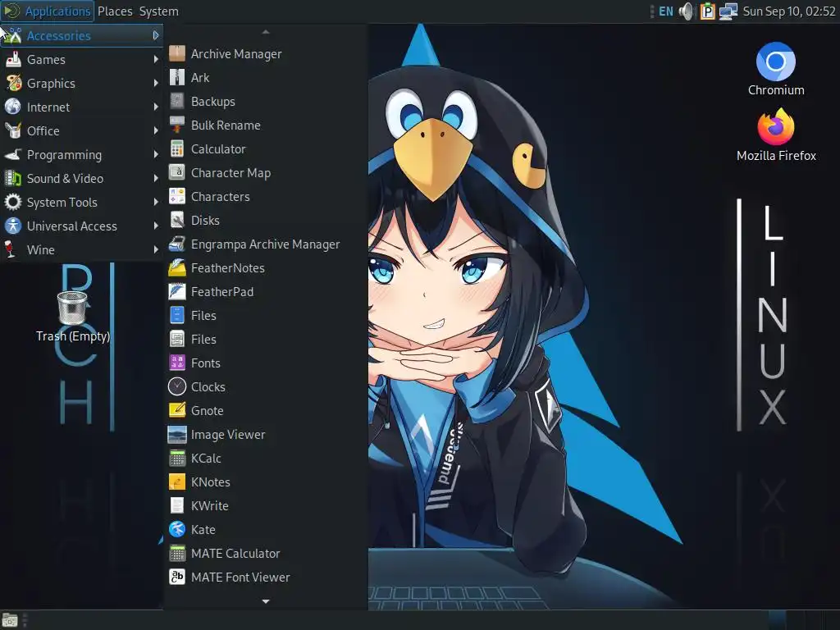
Task: Expand the System Tools submenu
Action: [81, 202]
